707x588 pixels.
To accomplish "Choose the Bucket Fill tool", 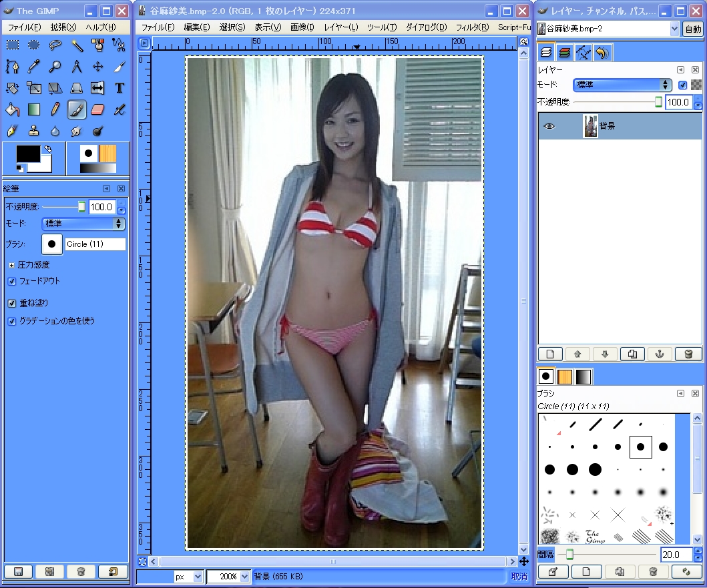I will coord(12,109).
